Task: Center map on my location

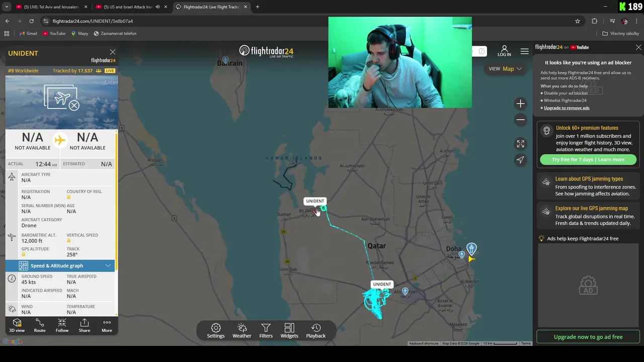Action: [520, 160]
